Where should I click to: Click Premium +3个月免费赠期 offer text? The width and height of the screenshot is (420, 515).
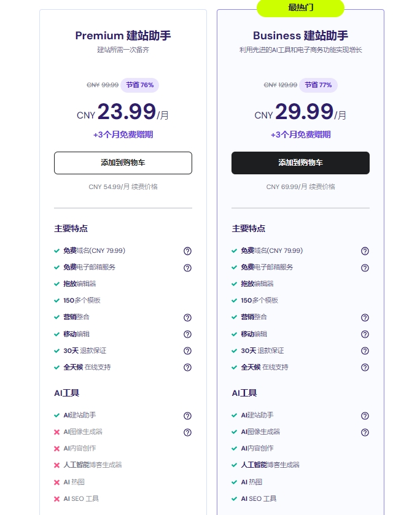pyautogui.click(x=123, y=134)
